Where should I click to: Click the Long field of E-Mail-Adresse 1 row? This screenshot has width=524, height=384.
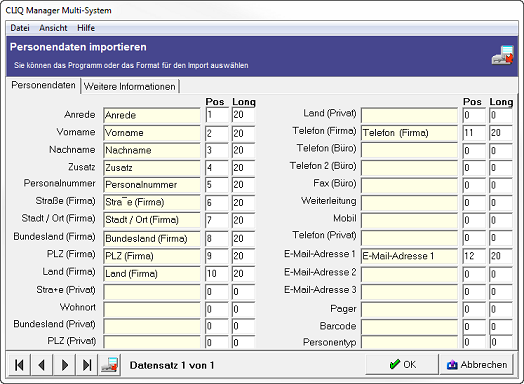(x=501, y=256)
